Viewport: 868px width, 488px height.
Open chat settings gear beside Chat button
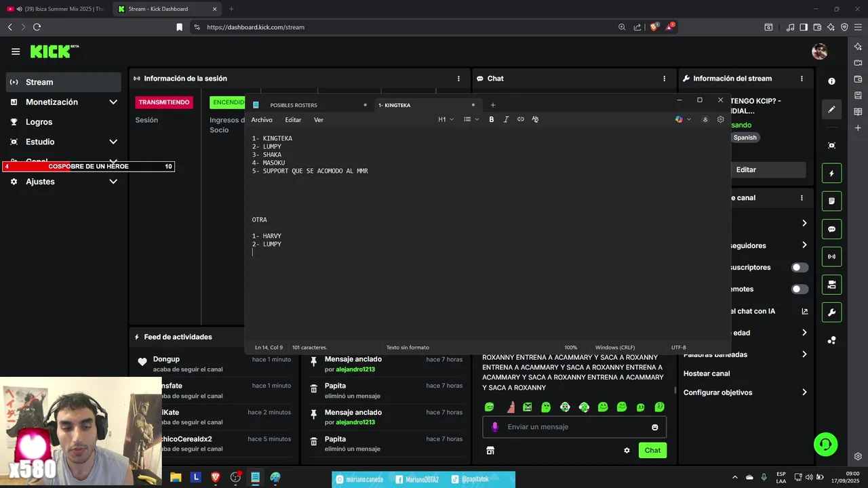tap(627, 450)
